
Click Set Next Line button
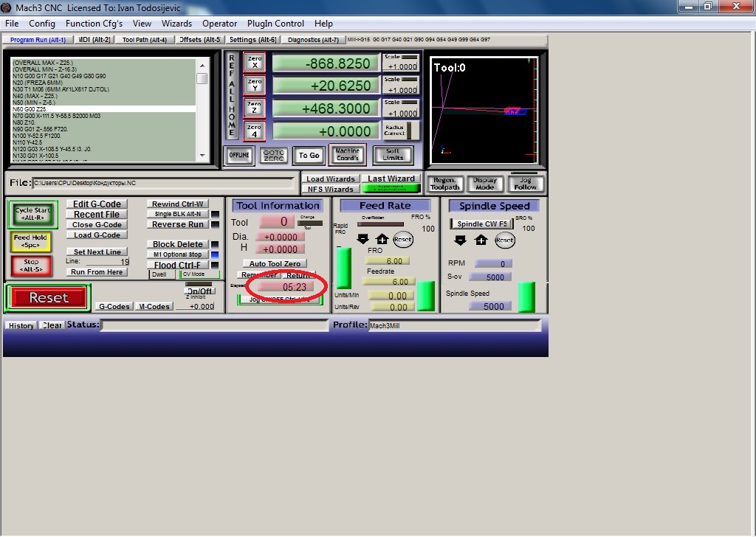[97, 252]
